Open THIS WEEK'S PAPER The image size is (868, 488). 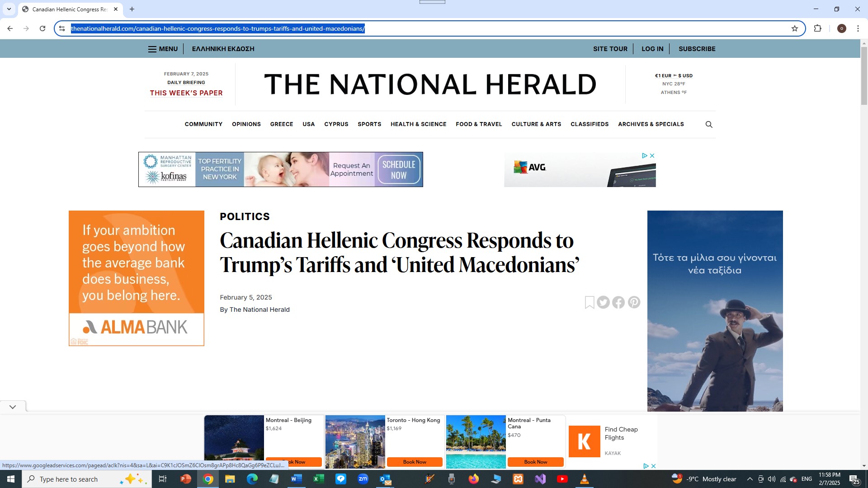coord(186,93)
